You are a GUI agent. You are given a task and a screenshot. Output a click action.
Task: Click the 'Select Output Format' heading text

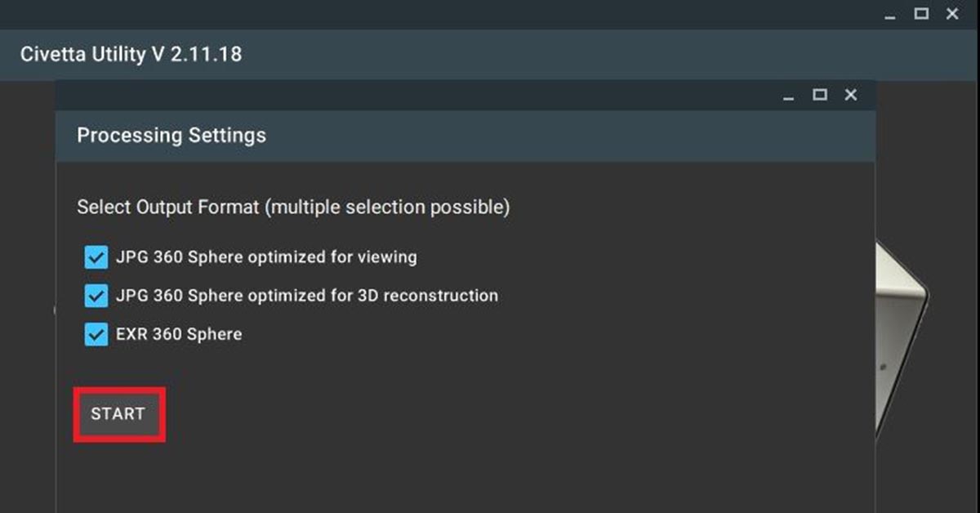click(293, 207)
